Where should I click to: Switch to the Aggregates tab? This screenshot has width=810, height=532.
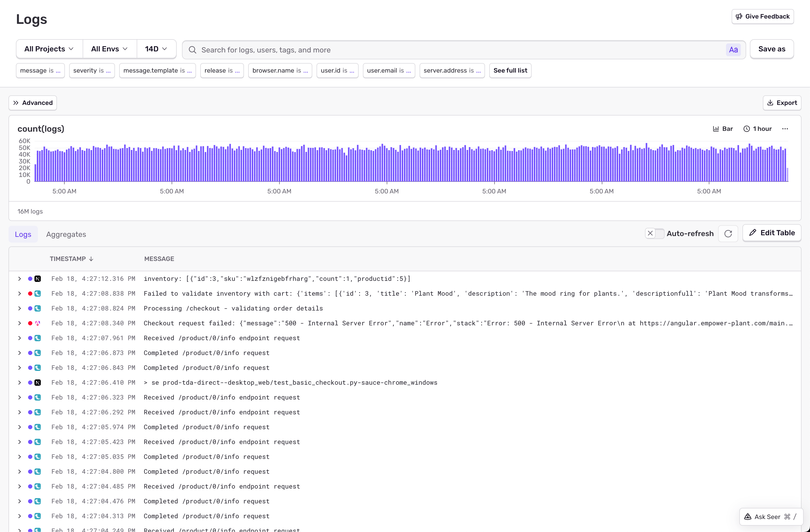coord(66,234)
